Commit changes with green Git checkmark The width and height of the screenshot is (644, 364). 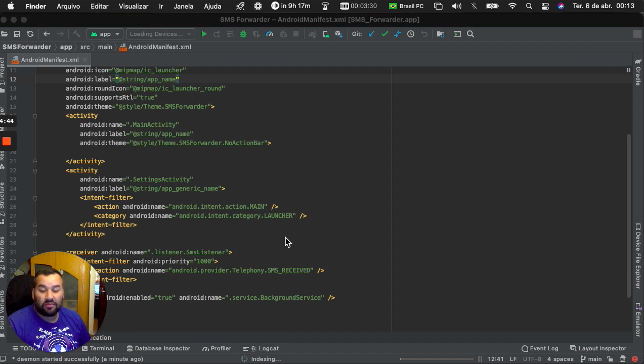384,34
